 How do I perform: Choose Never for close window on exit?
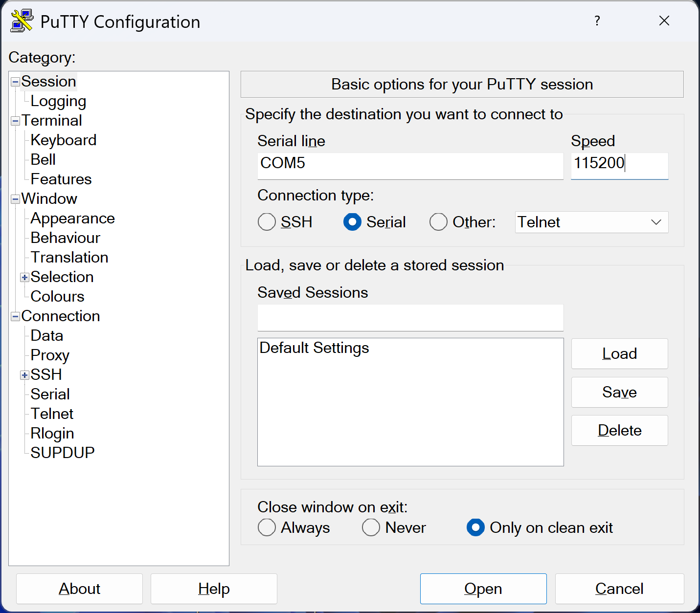[371, 527]
